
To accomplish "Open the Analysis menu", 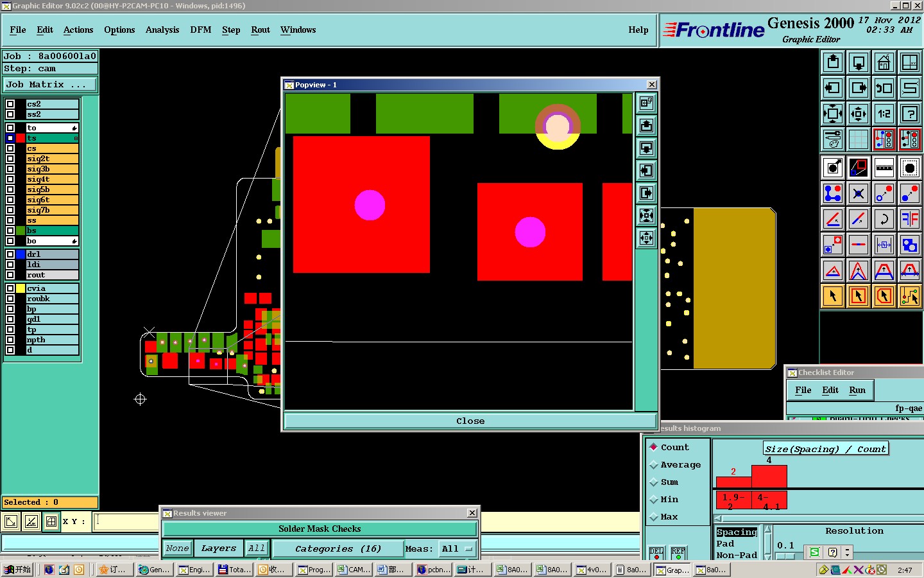I will [162, 30].
